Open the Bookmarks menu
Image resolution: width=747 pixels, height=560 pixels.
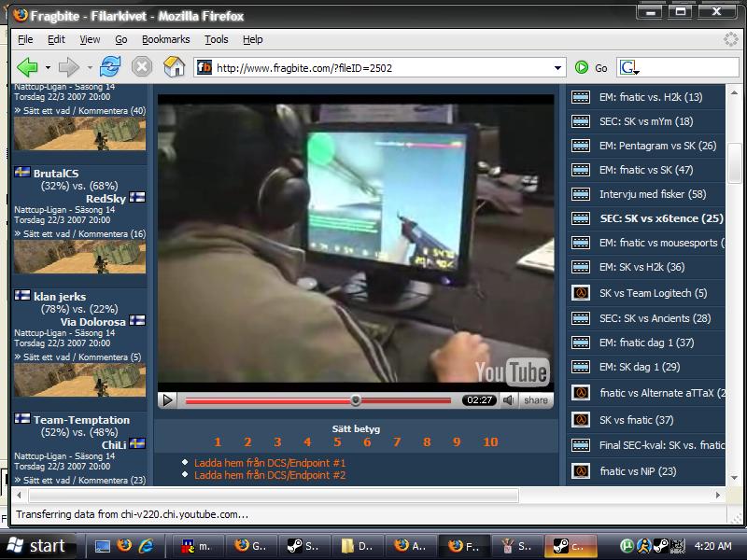[165, 39]
